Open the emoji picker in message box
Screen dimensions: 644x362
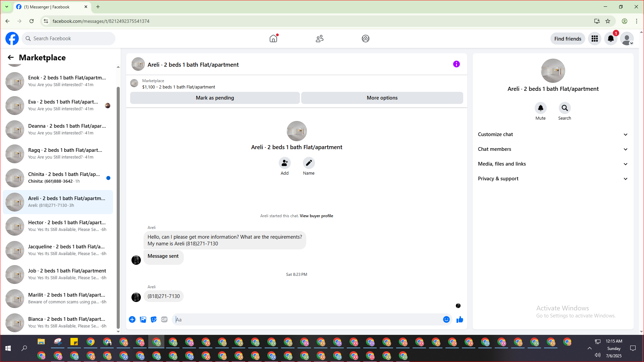(446, 319)
